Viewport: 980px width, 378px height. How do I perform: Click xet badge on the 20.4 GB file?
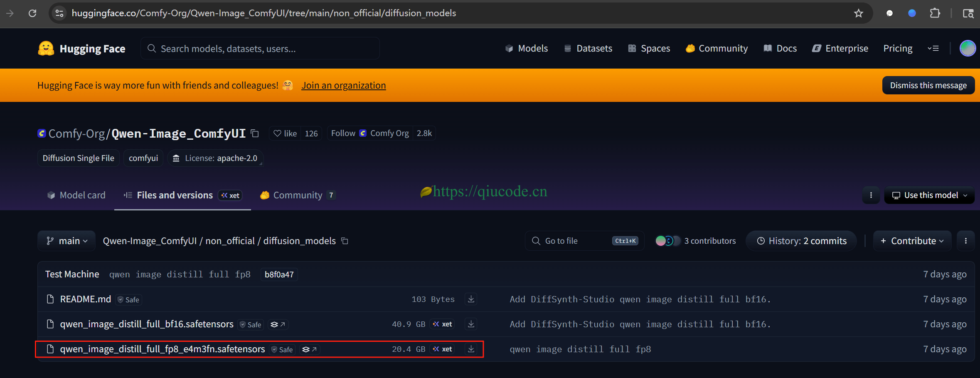(442, 349)
